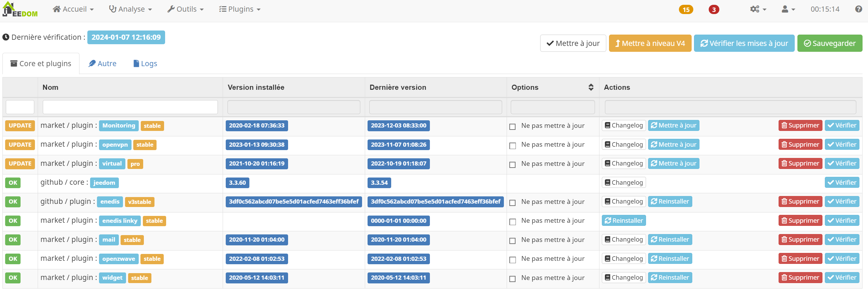Screen dimensions: 868x305
Task: Delete the widget plugin with Supprimer
Action: (800, 278)
